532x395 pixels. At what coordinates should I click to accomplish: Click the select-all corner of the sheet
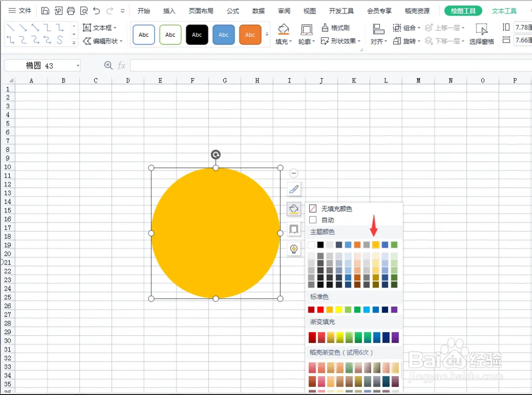point(11,80)
